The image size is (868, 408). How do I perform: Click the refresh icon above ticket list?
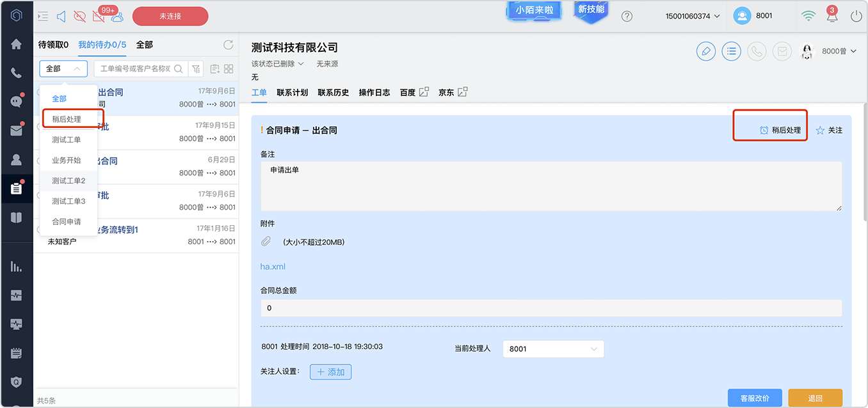click(228, 45)
